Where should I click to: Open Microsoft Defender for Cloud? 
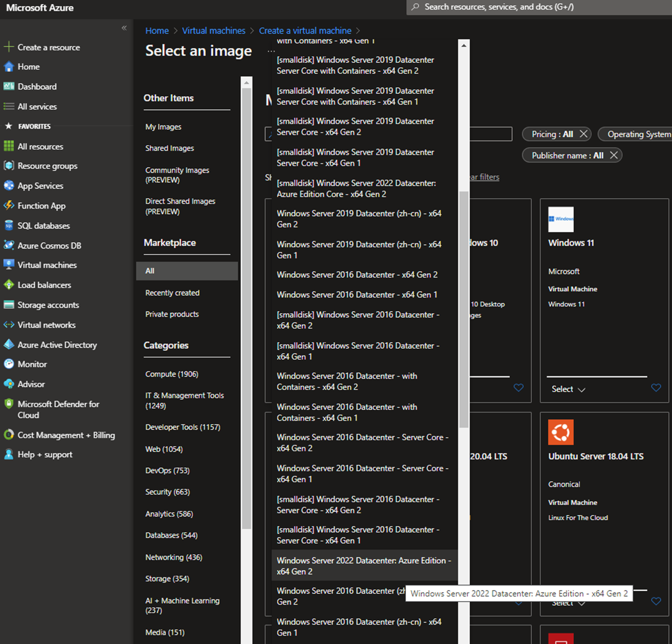[x=58, y=410]
